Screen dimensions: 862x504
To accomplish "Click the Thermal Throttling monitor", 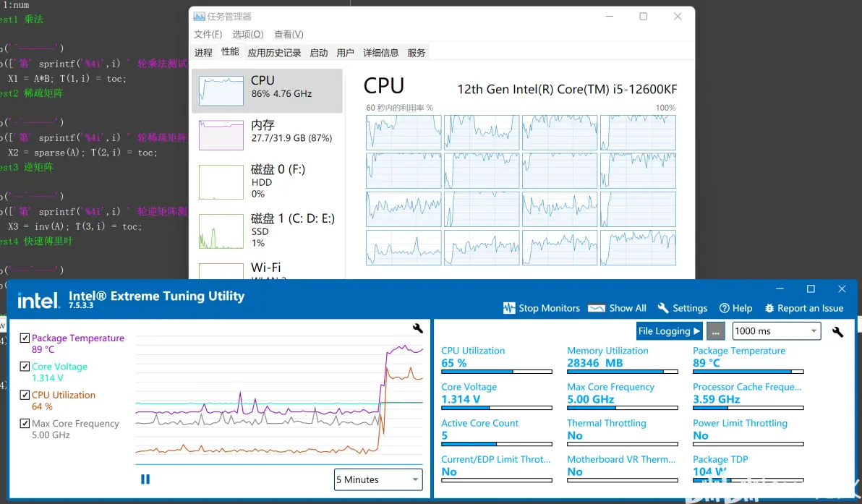I will pyautogui.click(x=623, y=432).
